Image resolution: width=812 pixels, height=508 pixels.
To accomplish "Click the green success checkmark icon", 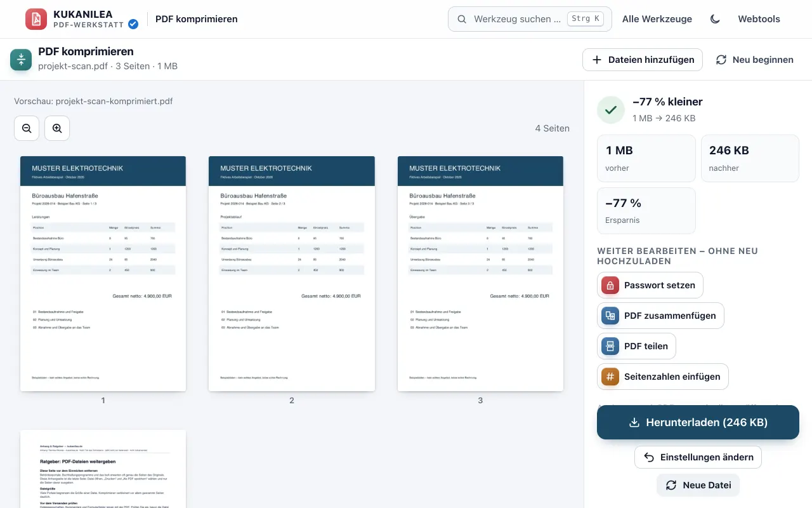I will pos(611,110).
